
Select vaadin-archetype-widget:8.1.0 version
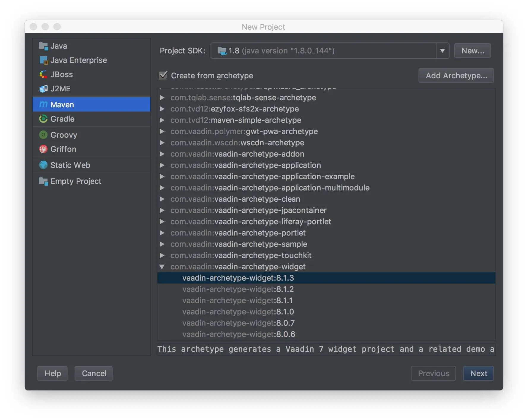326,312
